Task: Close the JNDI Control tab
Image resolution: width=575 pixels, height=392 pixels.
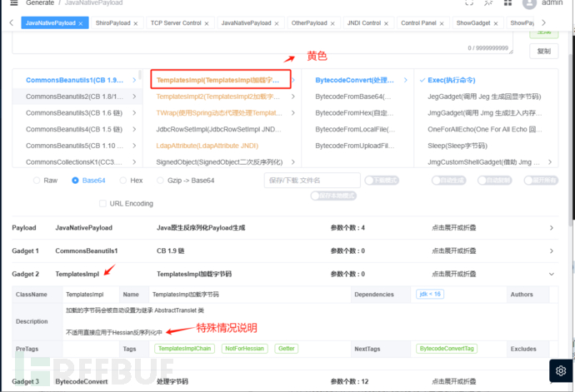Action: click(386, 23)
